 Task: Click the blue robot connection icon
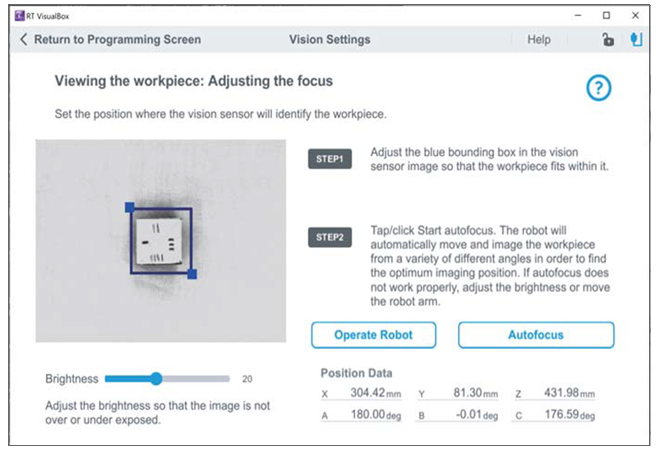(636, 40)
